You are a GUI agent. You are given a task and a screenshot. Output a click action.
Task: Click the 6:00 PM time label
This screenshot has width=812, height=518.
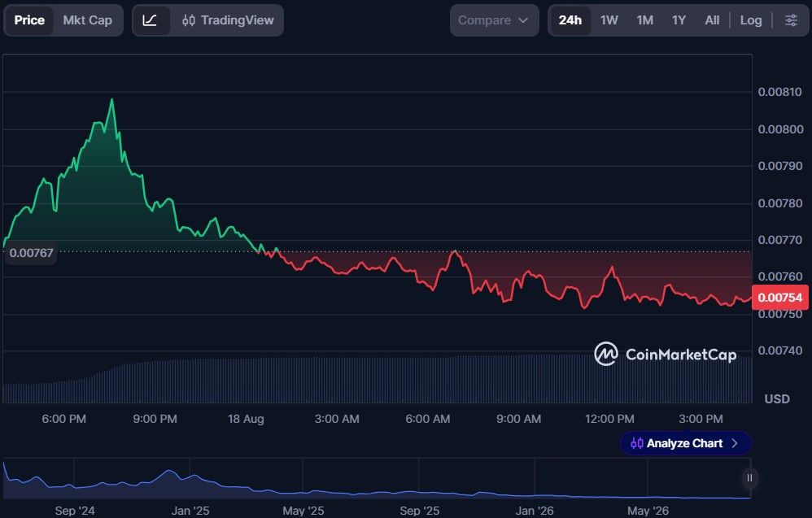click(63, 419)
